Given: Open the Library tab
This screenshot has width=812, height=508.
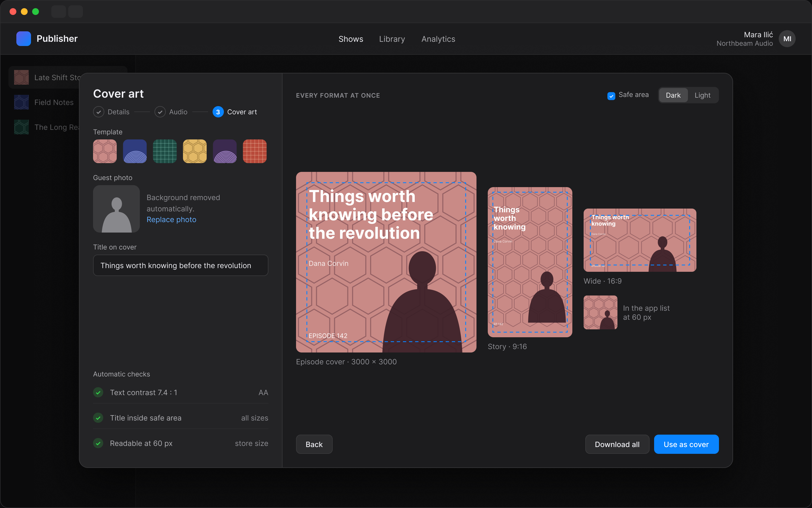Looking at the screenshot, I should (392, 39).
